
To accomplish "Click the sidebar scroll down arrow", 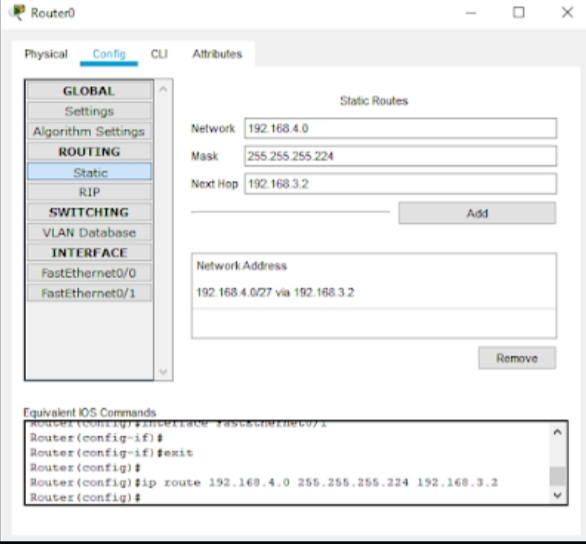I will (x=163, y=371).
